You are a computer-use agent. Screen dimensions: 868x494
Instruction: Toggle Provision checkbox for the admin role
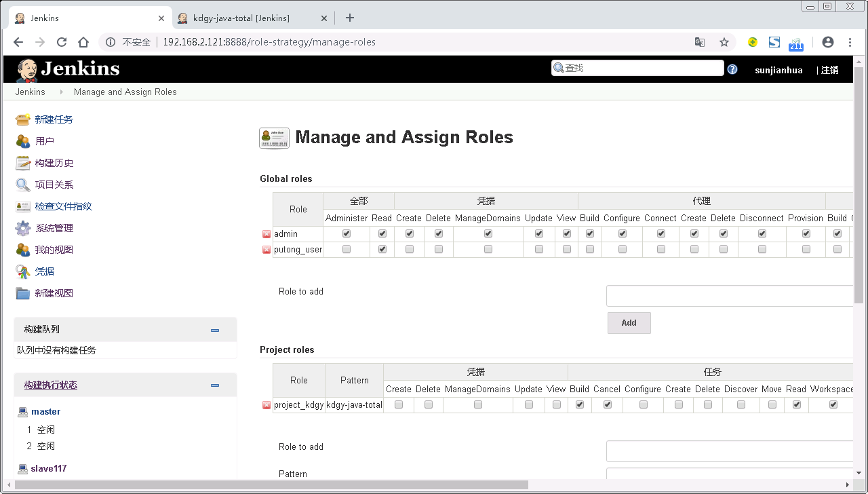coord(806,233)
